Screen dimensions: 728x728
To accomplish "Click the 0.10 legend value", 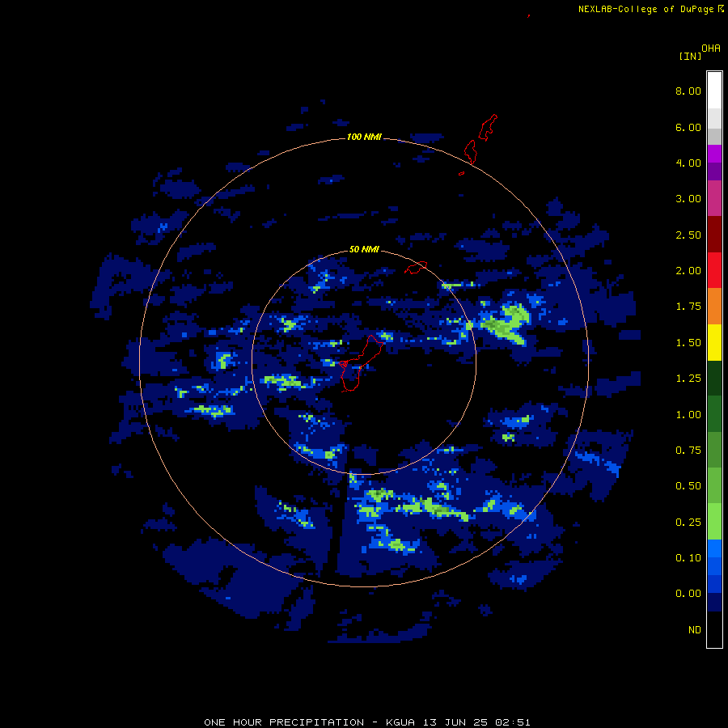I will pyautogui.click(x=688, y=558).
